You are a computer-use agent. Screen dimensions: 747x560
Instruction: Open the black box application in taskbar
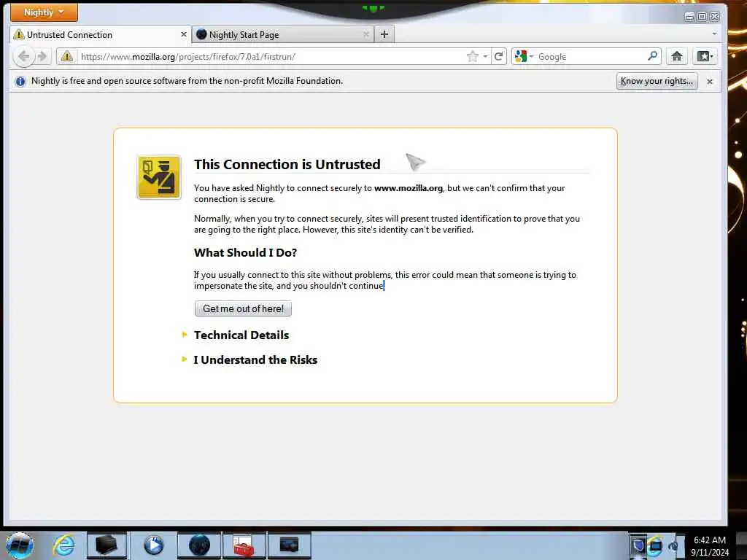pyautogui.click(x=107, y=545)
